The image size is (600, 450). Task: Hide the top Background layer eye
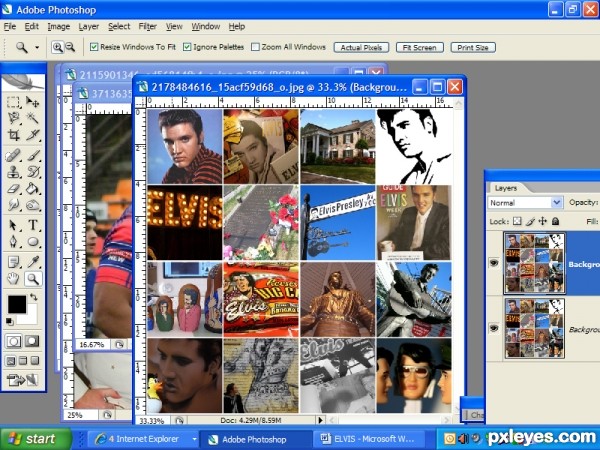click(494, 263)
